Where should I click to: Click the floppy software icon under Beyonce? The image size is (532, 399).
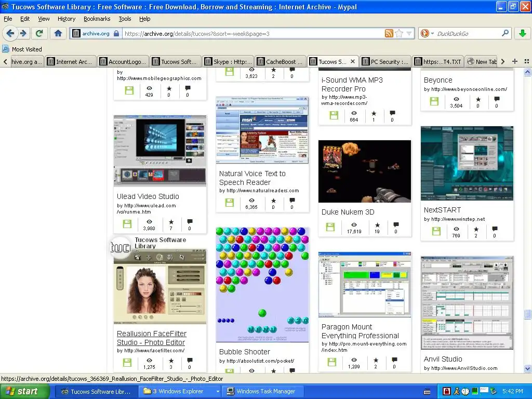tap(434, 101)
